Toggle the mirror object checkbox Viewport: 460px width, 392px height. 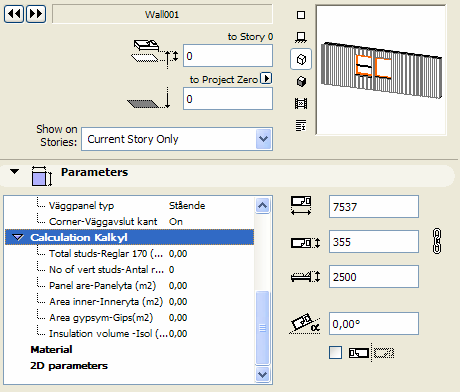(335, 352)
